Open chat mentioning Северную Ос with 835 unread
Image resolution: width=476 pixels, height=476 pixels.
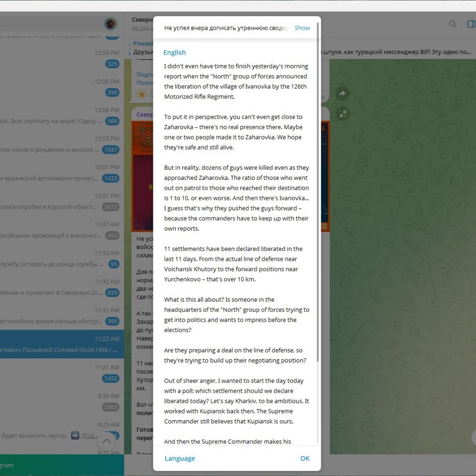click(62, 287)
